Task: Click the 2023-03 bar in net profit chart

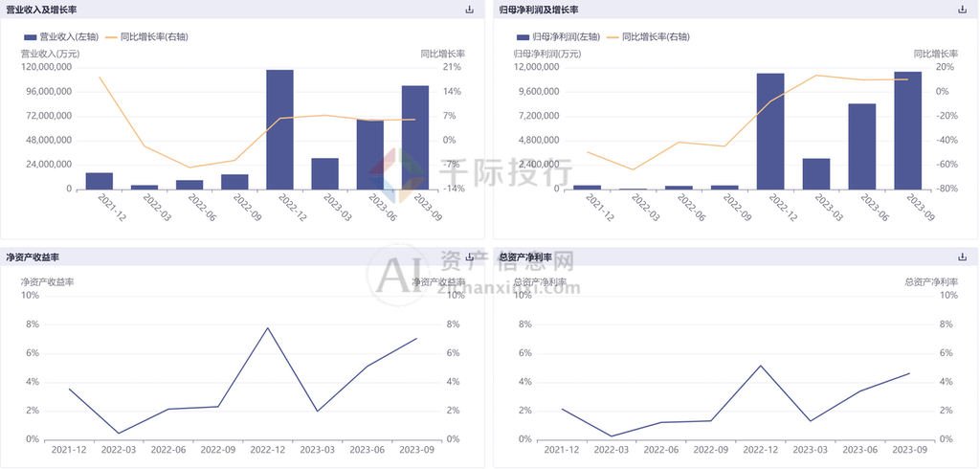Action: pyautogui.click(x=816, y=173)
